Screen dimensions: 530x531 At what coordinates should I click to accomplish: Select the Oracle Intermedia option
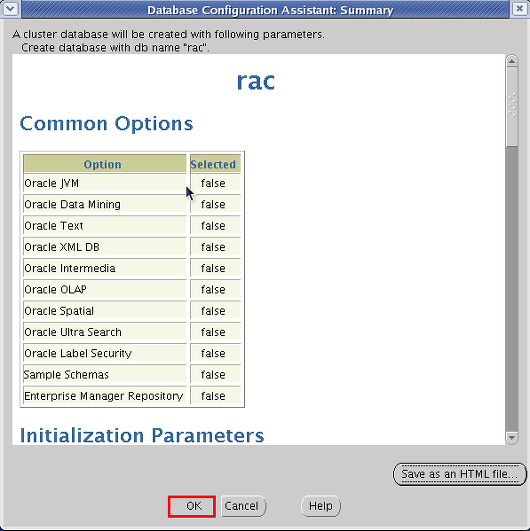(x=105, y=269)
